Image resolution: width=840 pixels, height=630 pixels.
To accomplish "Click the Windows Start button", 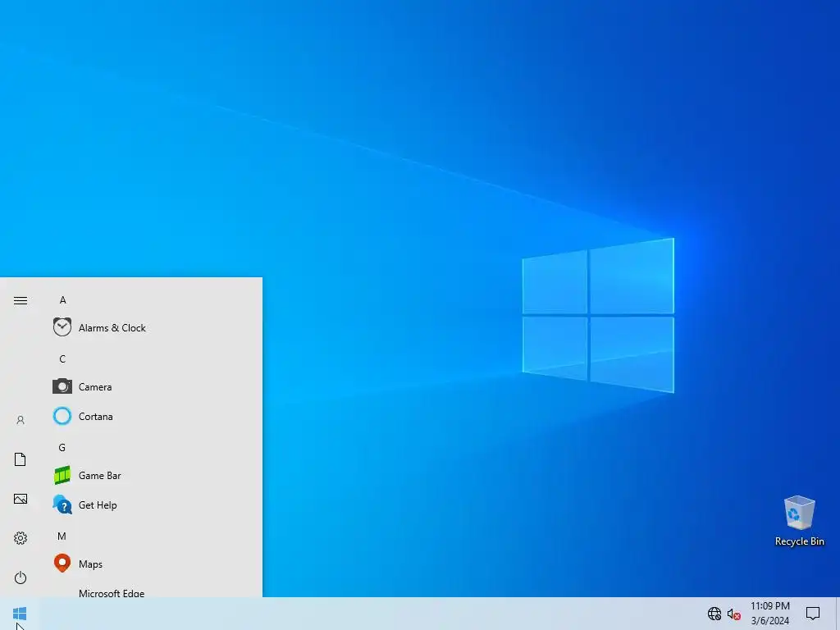I will 20,614.
